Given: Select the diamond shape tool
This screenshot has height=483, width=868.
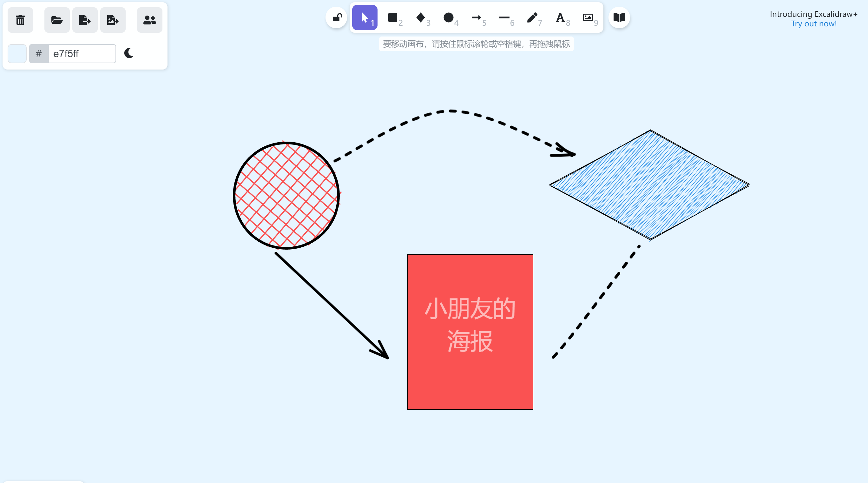Looking at the screenshot, I should 421,17.
